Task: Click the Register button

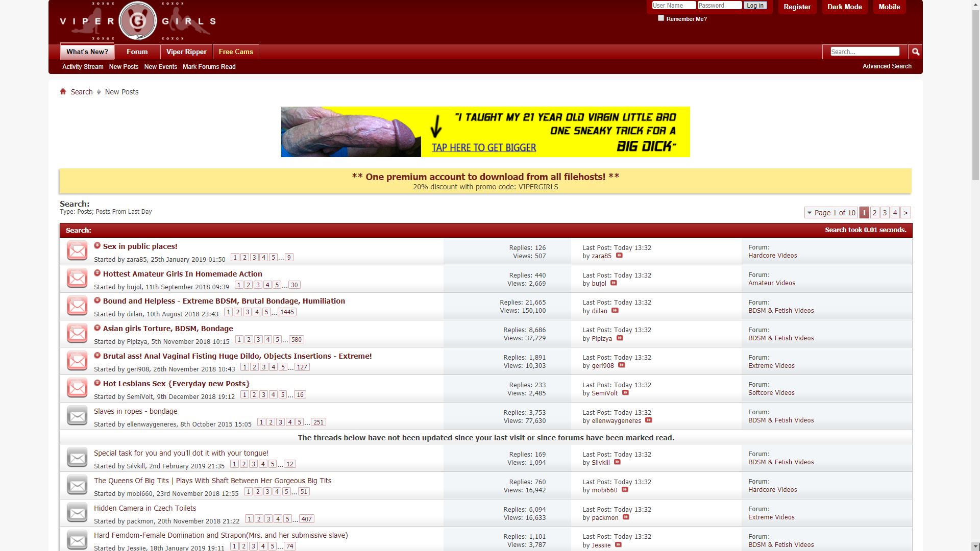Action: [797, 7]
